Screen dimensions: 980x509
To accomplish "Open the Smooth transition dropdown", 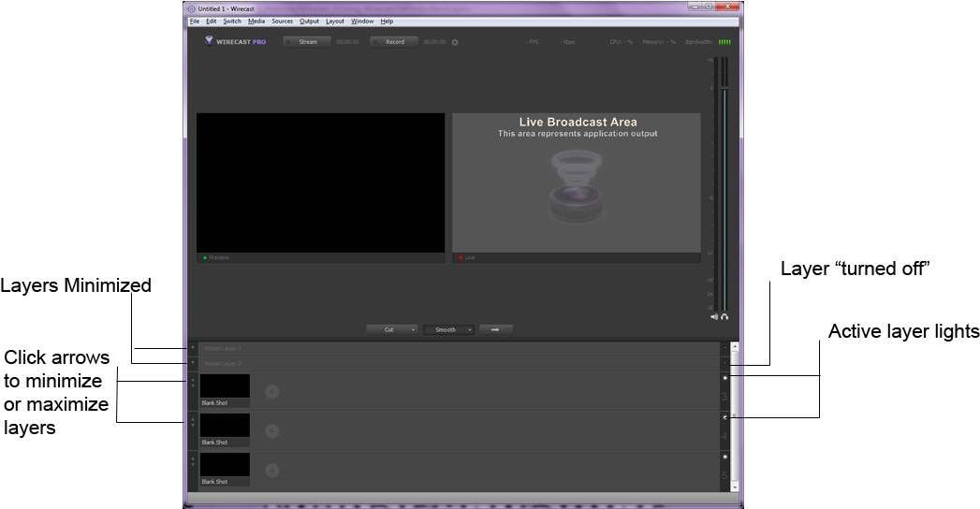I will (469, 329).
